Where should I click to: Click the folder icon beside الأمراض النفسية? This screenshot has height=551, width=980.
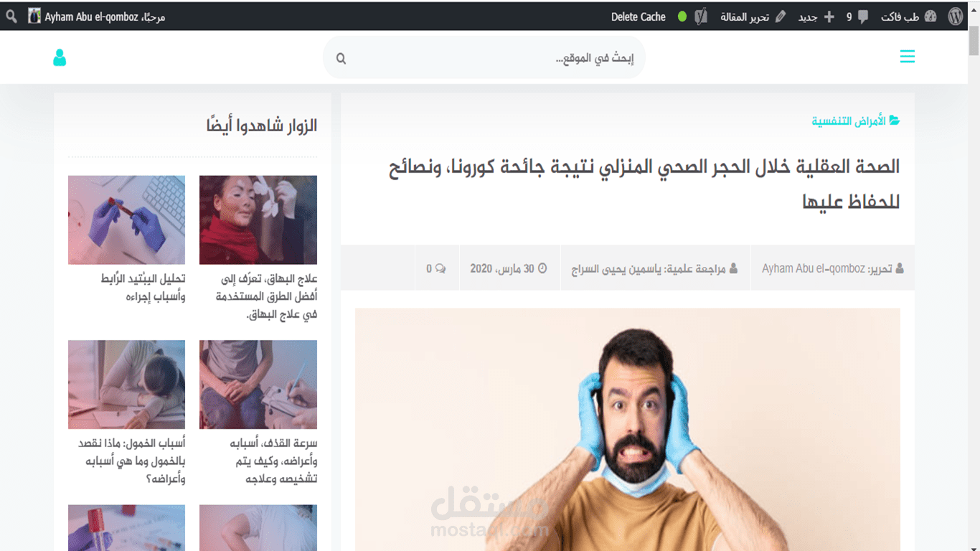pos(895,121)
